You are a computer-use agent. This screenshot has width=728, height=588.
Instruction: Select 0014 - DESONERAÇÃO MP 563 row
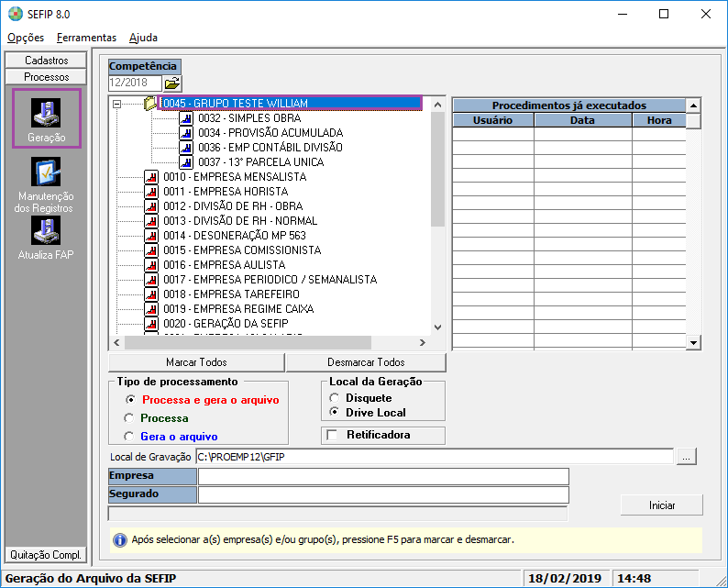click(235, 236)
